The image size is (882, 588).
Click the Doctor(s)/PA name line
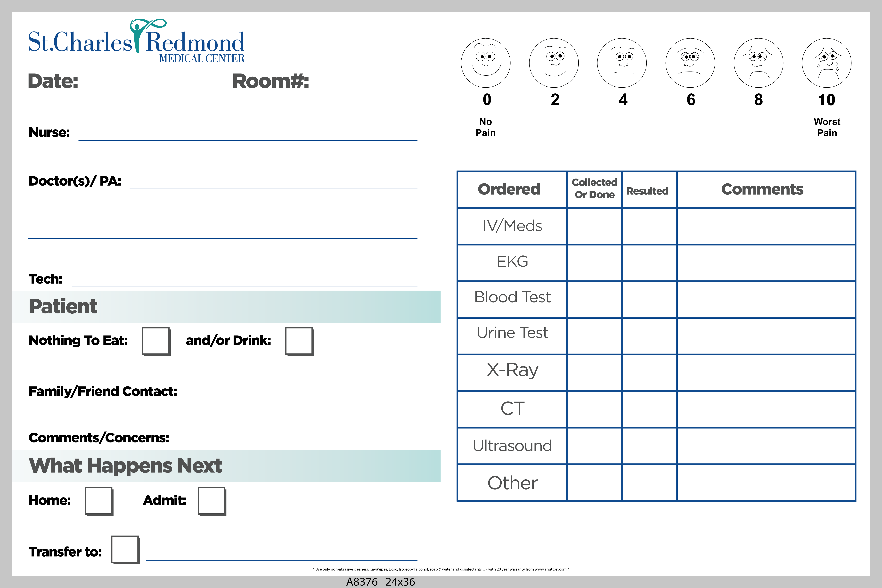click(273, 189)
